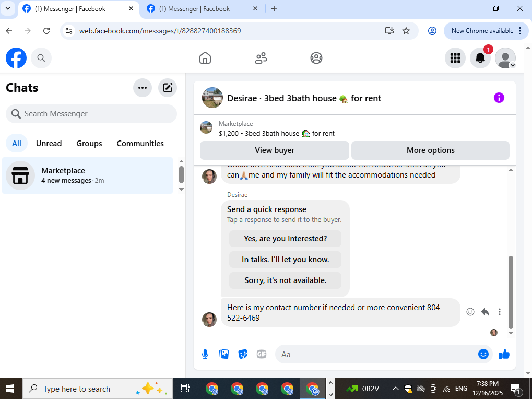Click the Windows taskbar search box
Viewport: 532px width, 399px height.
pyautogui.click(x=98, y=389)
